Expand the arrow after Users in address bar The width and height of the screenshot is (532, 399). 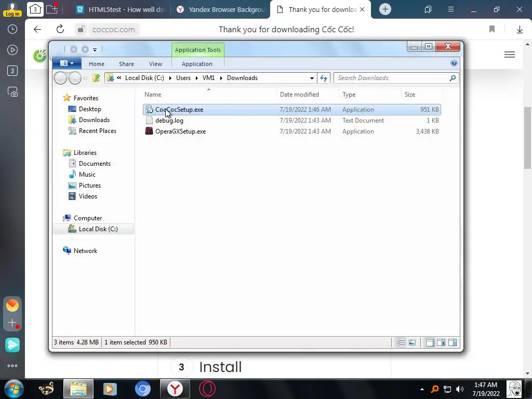196,78
